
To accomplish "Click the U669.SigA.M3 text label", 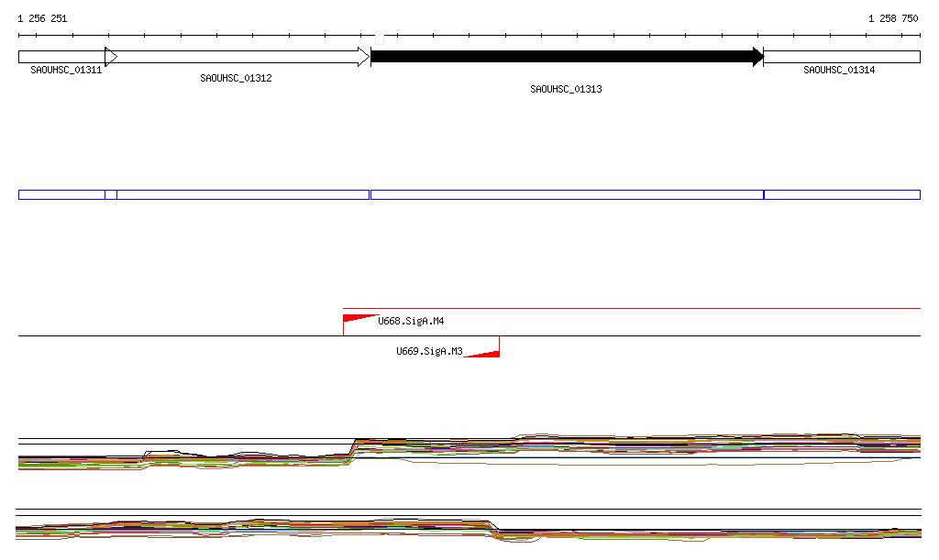I will [x=429, y=351].
